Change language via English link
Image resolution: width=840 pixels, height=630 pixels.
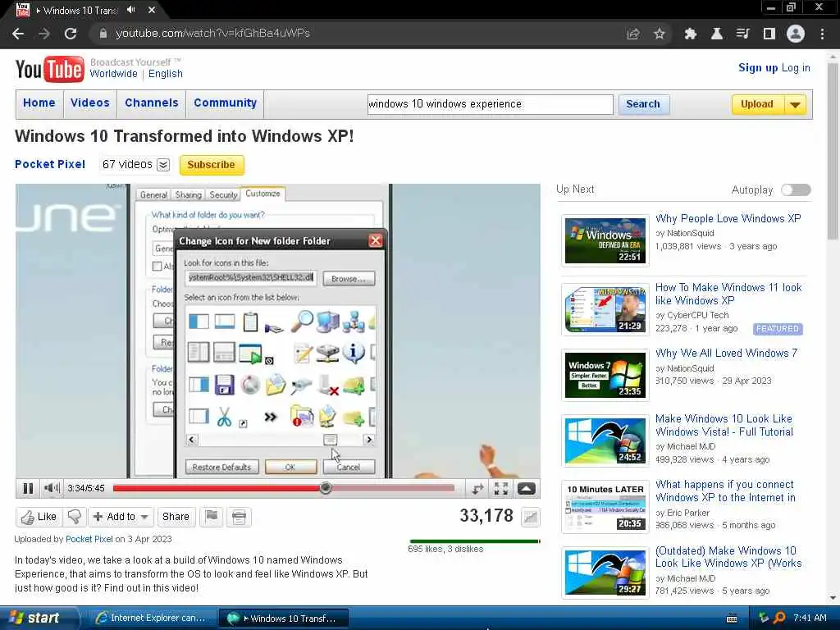pos(166,74)
